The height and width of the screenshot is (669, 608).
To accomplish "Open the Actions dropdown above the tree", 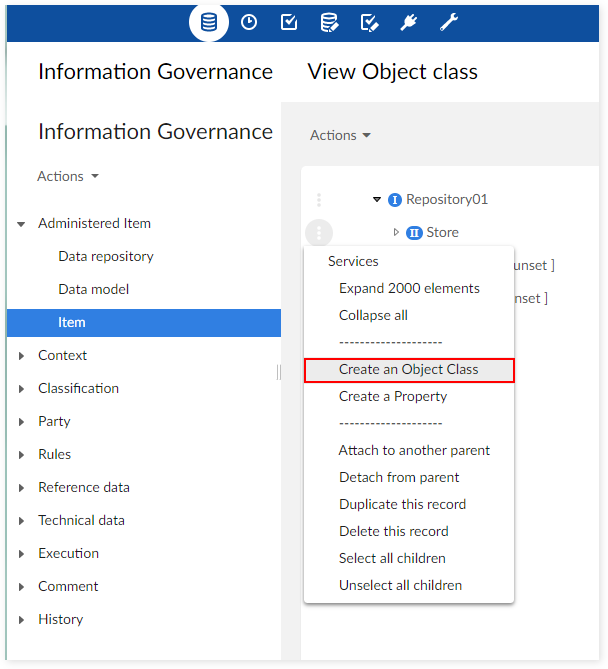I will pos(340,135).
